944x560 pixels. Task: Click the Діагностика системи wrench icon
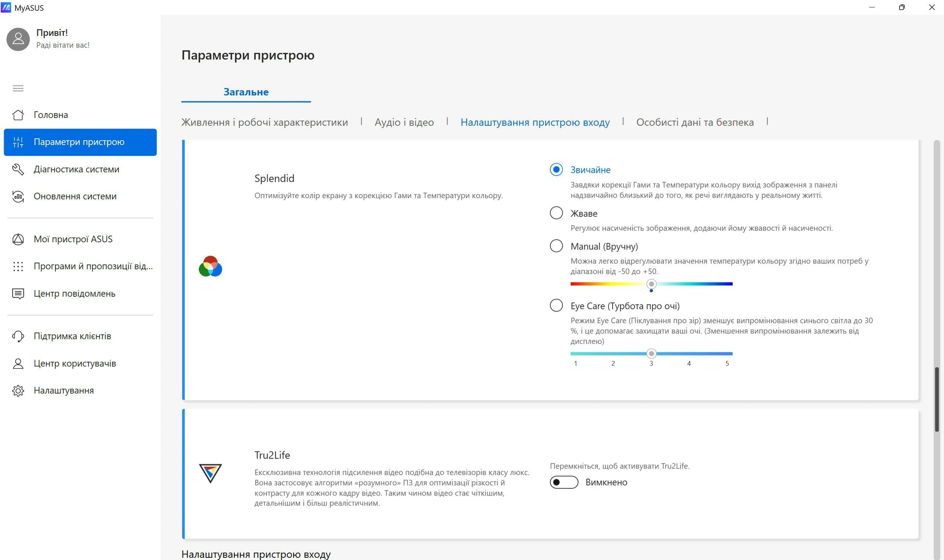click(x=18, y=169)
